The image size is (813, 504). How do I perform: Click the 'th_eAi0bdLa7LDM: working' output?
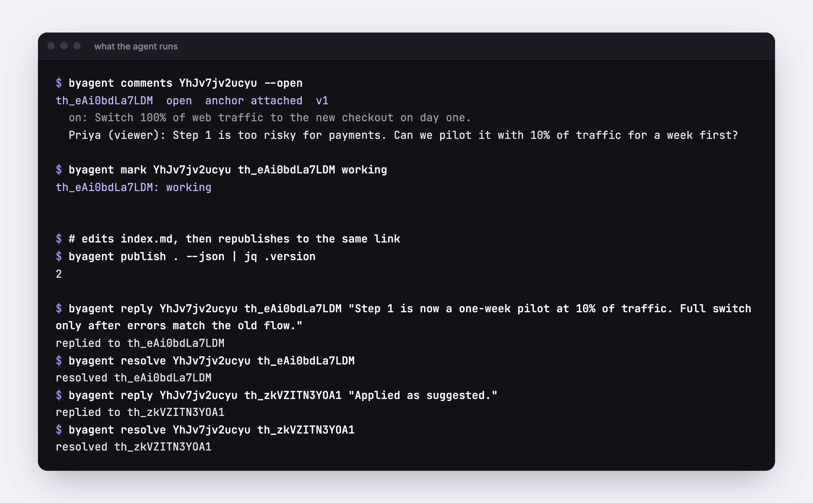pos(133,187)
